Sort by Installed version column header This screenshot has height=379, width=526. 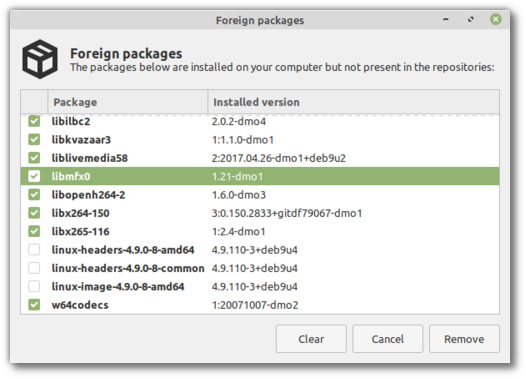pos(354,102)
